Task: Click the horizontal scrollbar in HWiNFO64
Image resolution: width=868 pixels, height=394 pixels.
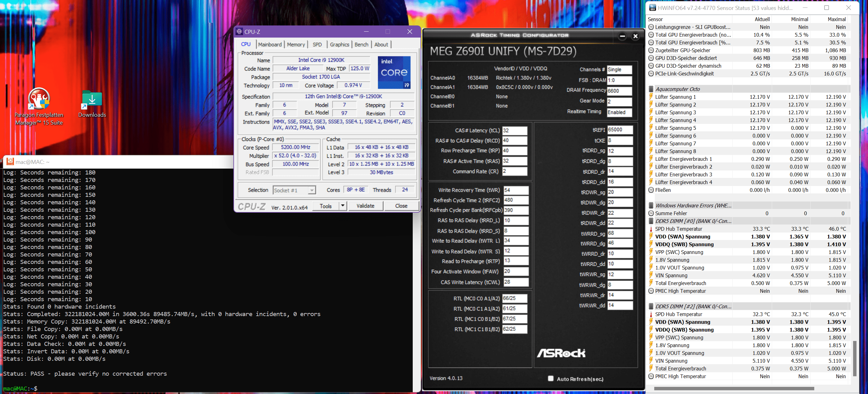Action: tap(734, 389)
